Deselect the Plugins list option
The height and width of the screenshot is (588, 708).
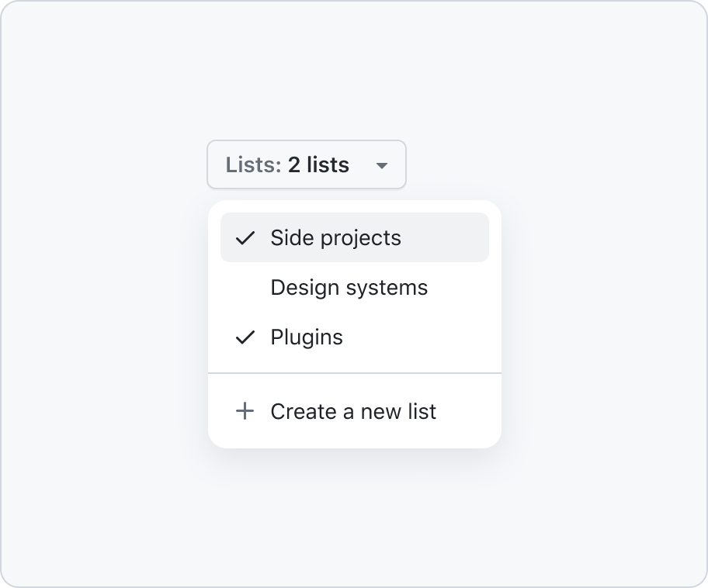coord(355,337)
